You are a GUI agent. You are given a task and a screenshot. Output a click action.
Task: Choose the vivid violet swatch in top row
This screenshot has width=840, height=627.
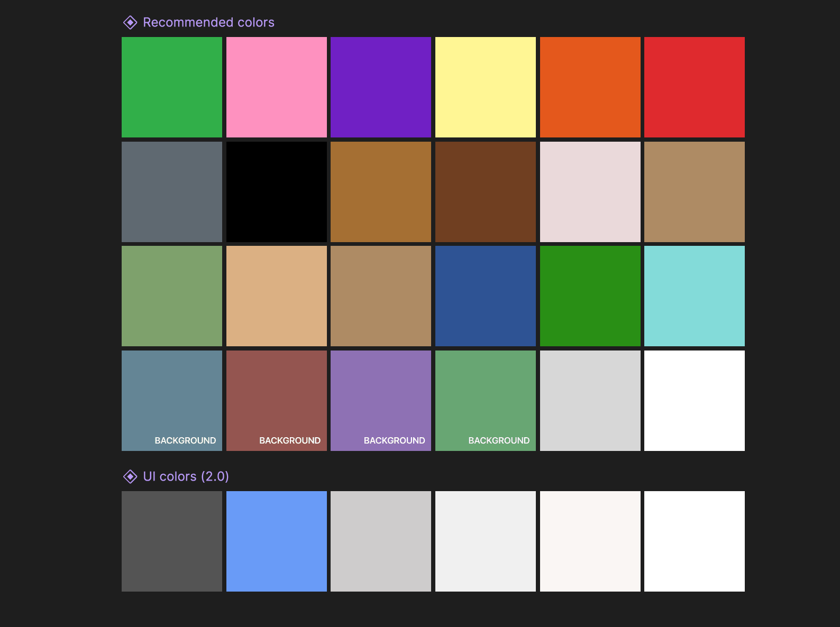click(381, 87)
